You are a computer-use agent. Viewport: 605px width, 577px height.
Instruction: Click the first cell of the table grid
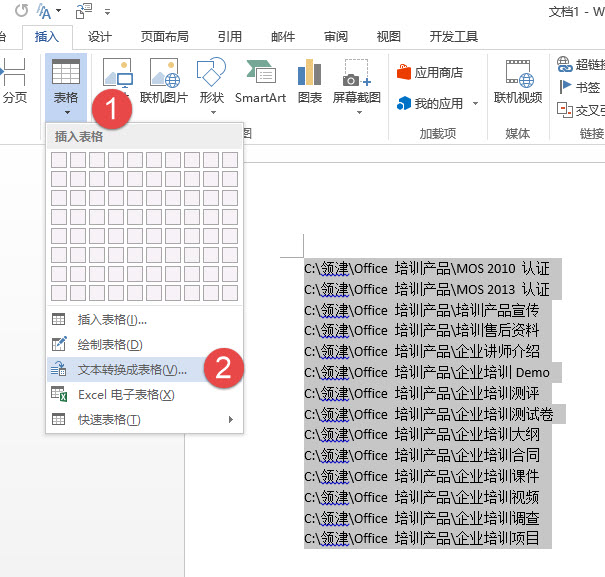(59, 160)
